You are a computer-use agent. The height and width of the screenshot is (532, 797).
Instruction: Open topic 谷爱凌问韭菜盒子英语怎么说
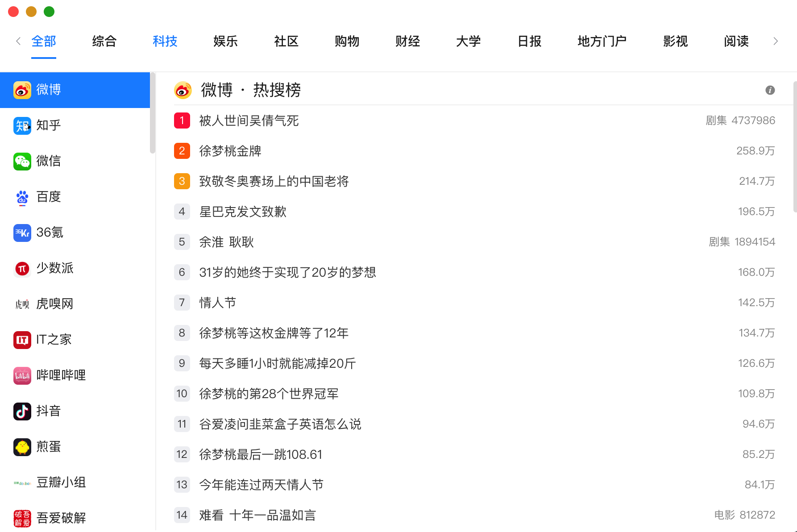[280, 424]
